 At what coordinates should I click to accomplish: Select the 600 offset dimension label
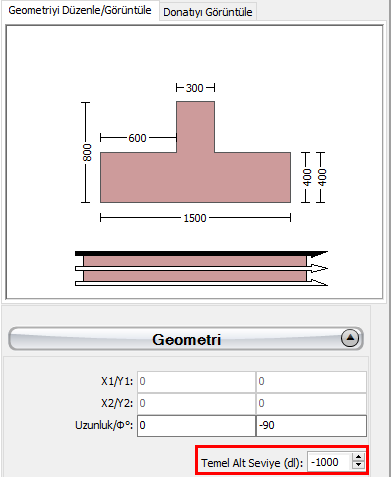tap(137, 138)
